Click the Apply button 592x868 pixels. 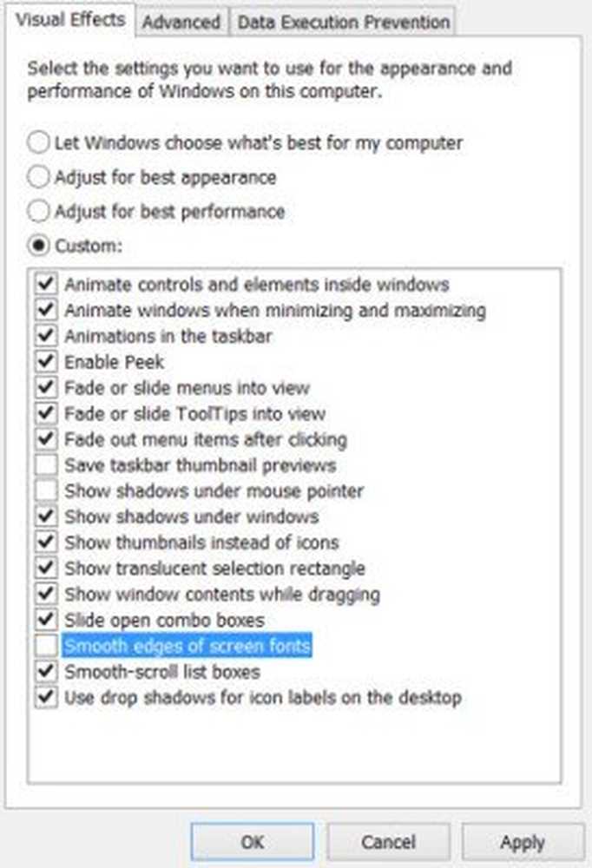click(x=523, y=841)
